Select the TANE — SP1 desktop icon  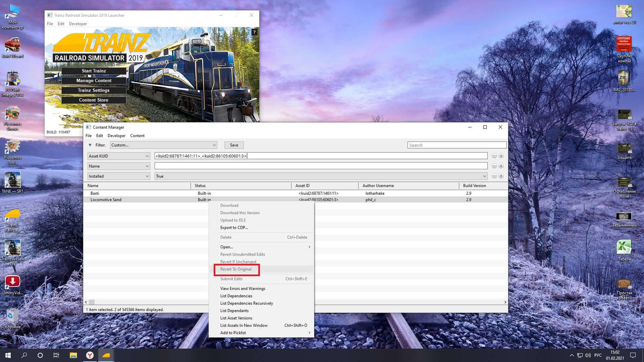tap(12, 182)
